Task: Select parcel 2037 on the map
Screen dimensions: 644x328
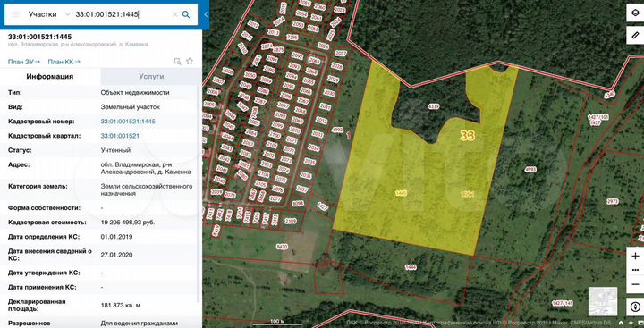Action: pos(302,189)
